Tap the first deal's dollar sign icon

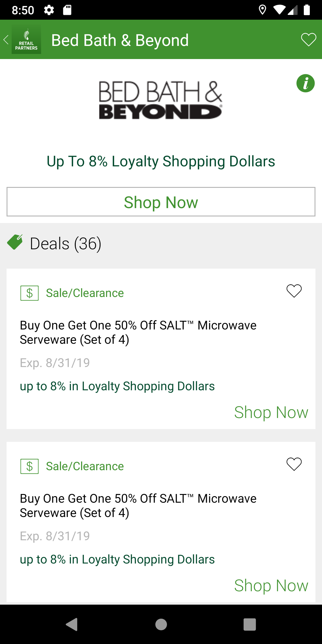point(30,293)
